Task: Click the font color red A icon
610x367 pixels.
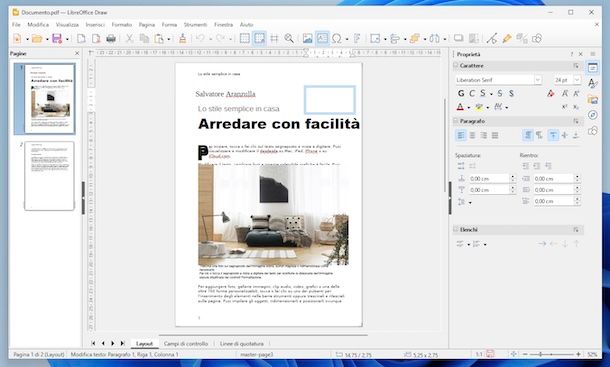Action: (x=460, y=107)
